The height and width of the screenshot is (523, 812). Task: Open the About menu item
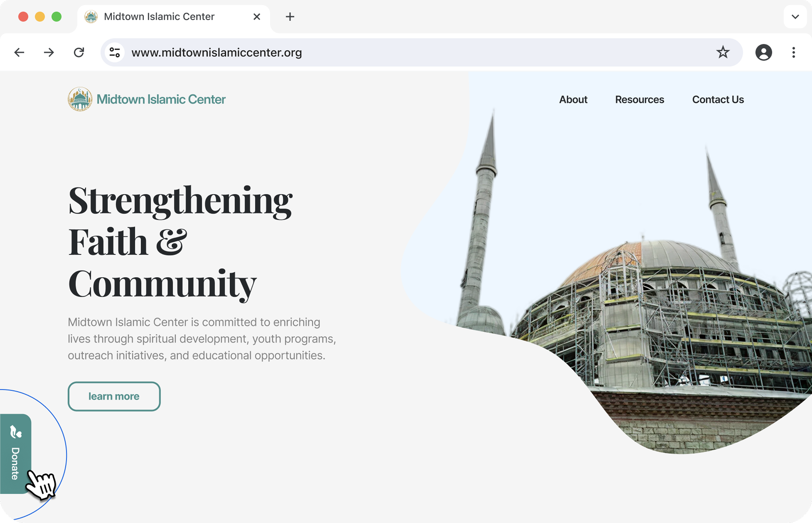click(x=573, y=100)
